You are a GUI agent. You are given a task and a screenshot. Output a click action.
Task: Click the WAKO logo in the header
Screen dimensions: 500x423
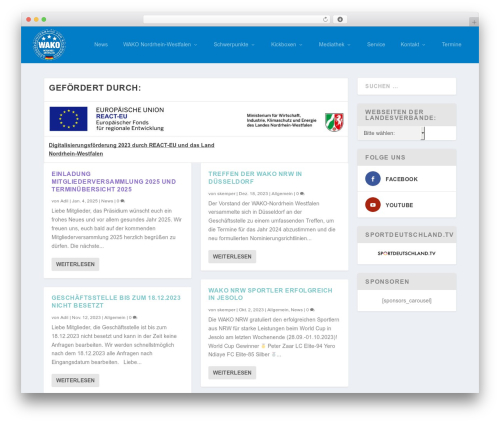coord(49,45)
